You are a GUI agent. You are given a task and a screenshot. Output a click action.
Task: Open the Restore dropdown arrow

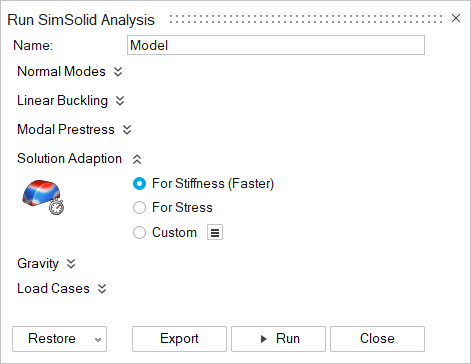click(98, 340)
